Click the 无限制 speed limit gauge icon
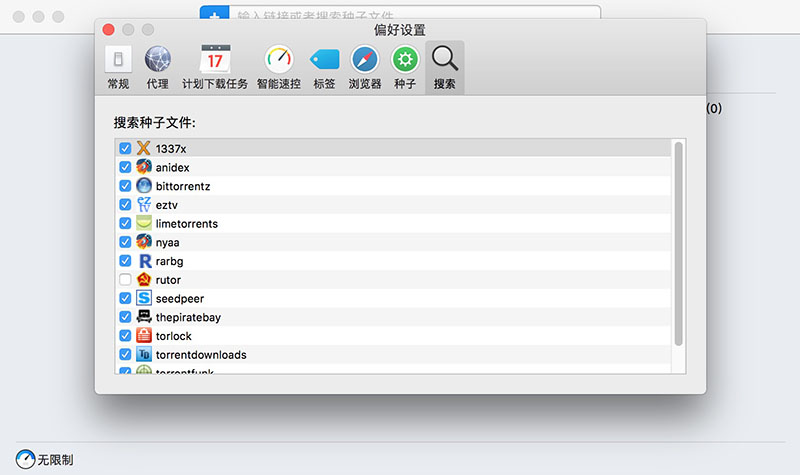Image resolution: width=800 pixels, height=475 pixels. [25, 459]
